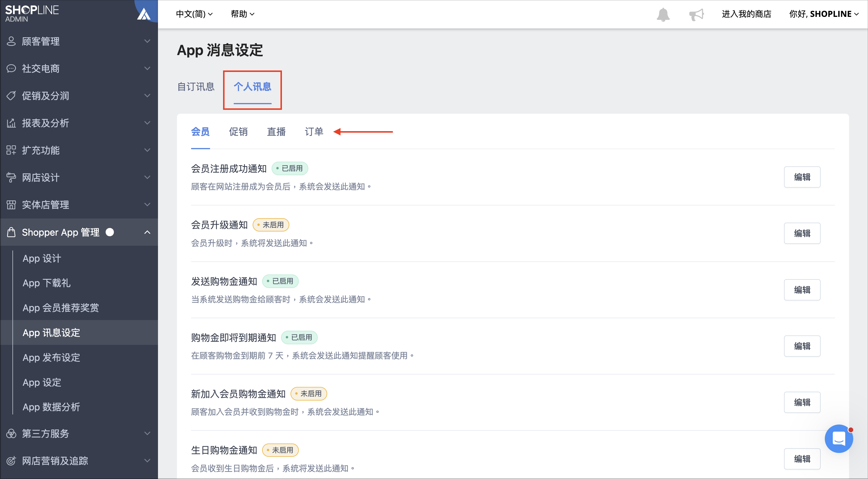Open the 中文(简) language dropdown

pyautogui.click(x=194, y=14)
